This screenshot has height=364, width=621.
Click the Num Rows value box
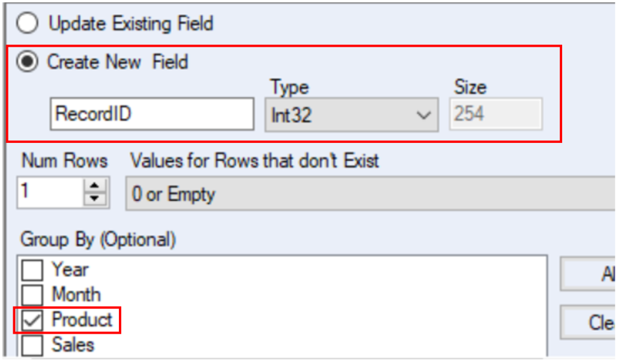tap(50, 193)
